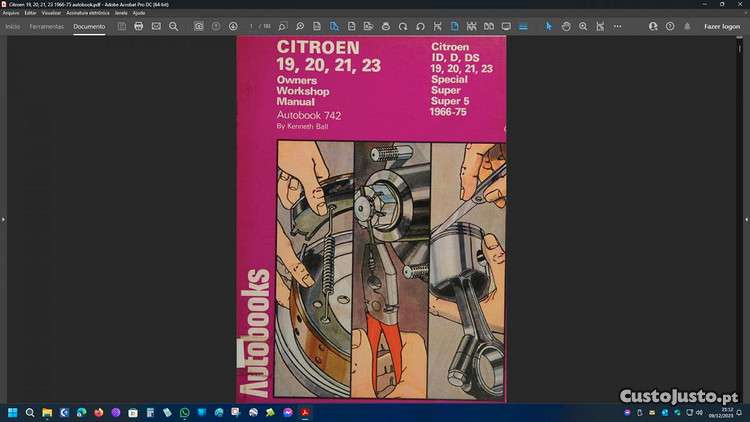Screen dimensions: 750x422
Task: Click the Fazer logon button
Action: 722,26
